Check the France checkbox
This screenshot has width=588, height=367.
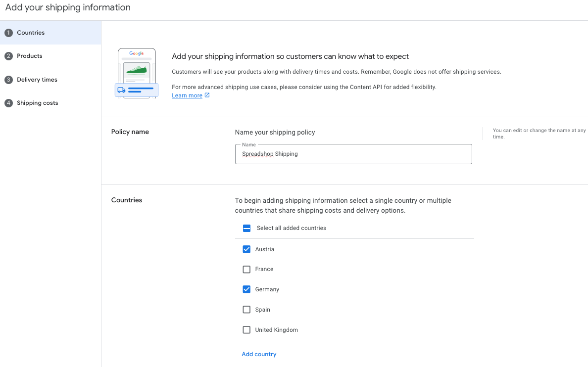[246, 269]
